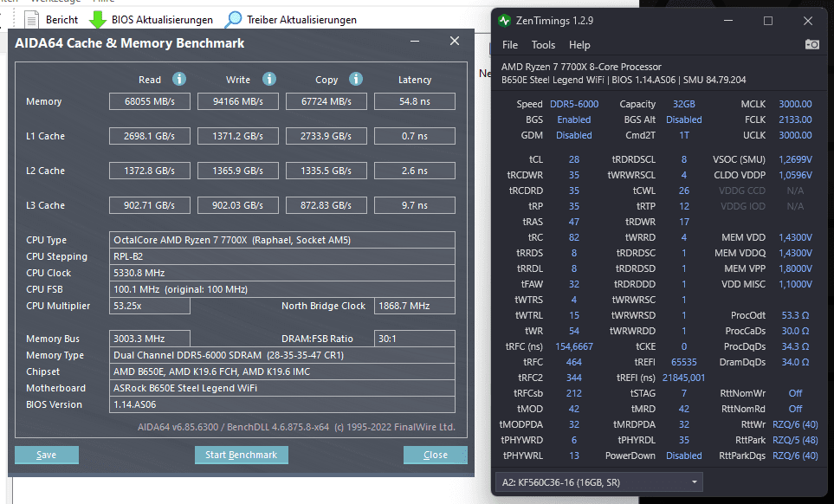The height and width of the screenshot is (504, 834).
Task: Save the AIDA64 benchmark results
Action: [46, 455]
